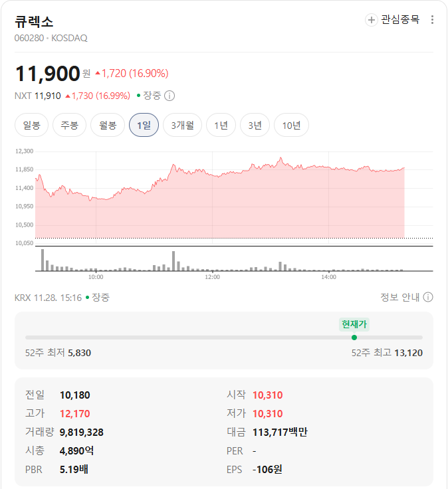Click the 10:00 time axis label
Image resolution: width=448 pixels, height=489 pixels.
tap(96, 277)
